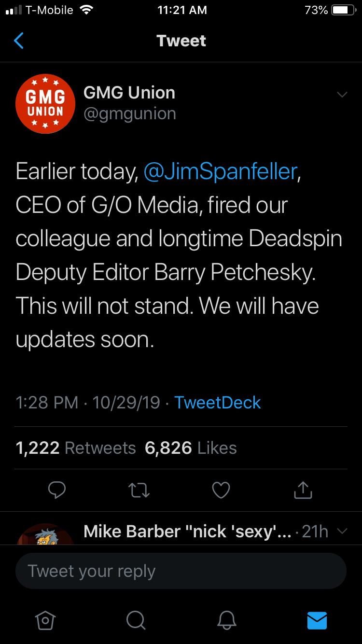Open the @gmgunion handle
The height and width of the screenshot is (644, 362).
[129, 114]
